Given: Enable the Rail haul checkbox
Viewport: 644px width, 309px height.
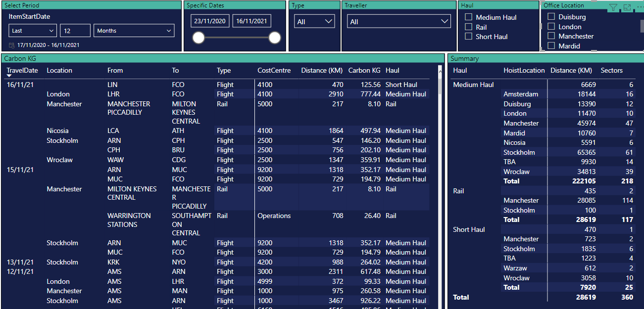Looking at the screenshot, I should [468, 27].
